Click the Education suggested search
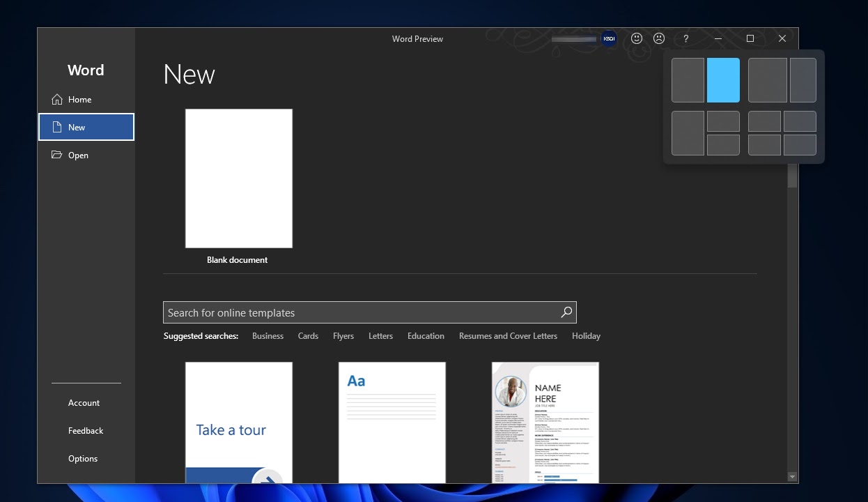The image size is (868, 502). click(x=426, y=336)
